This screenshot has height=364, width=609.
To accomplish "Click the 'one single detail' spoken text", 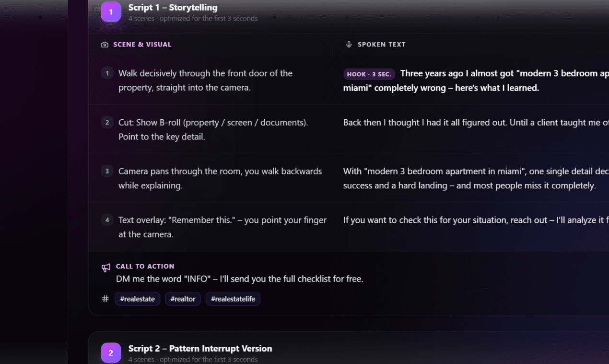I will (476, 178).
